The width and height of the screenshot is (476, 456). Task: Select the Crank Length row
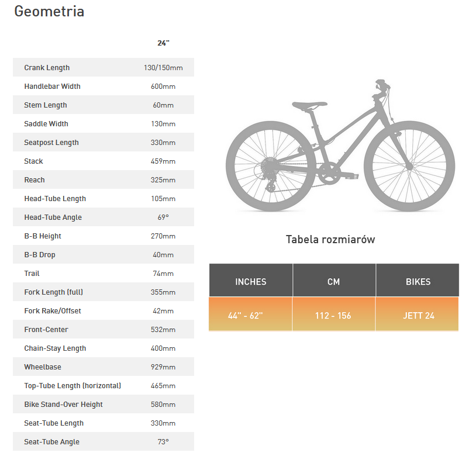104,67
